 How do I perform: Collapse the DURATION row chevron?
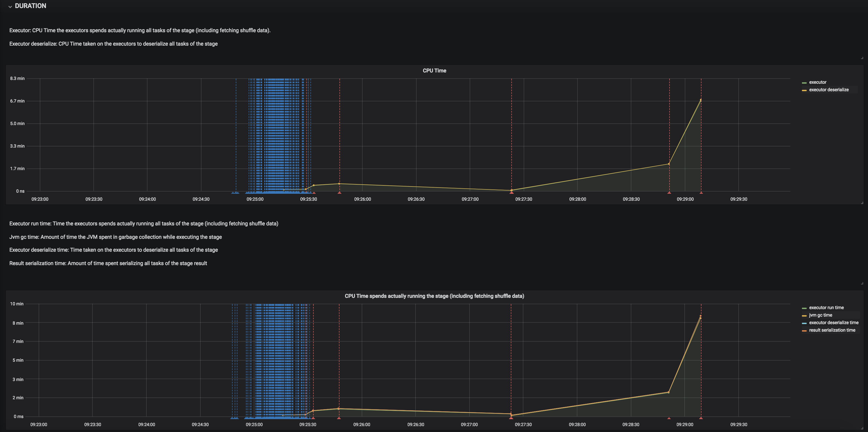click(x=10, y=6)
